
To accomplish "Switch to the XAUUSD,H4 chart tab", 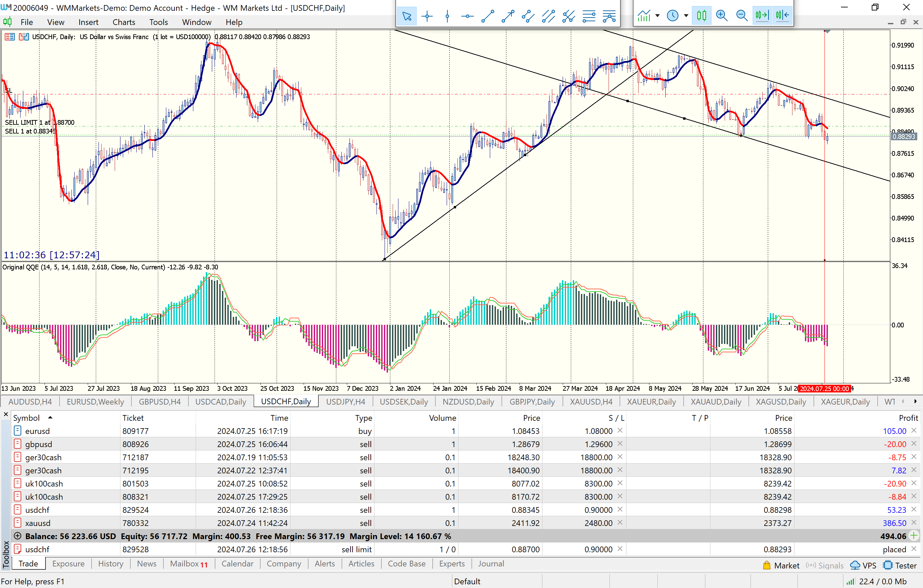I will coord(591,402).
